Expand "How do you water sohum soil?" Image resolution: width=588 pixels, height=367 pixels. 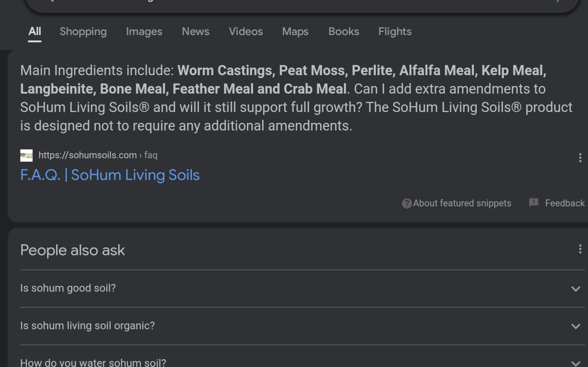coord(575,363)
